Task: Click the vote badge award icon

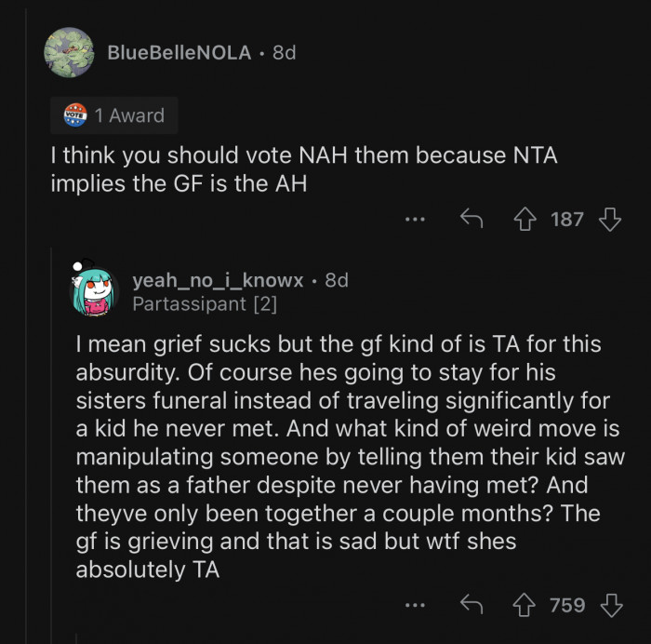Action: point(74,115)
